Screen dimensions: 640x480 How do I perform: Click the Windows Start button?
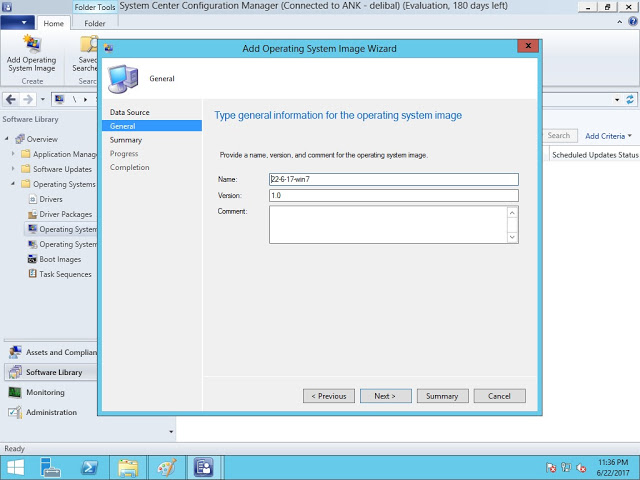coord(19,466)
